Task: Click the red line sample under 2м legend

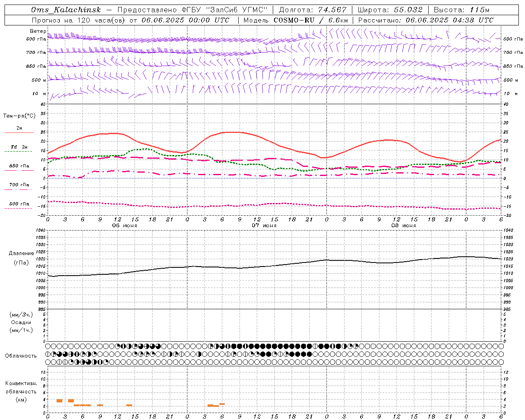Action: coord(19,133)
